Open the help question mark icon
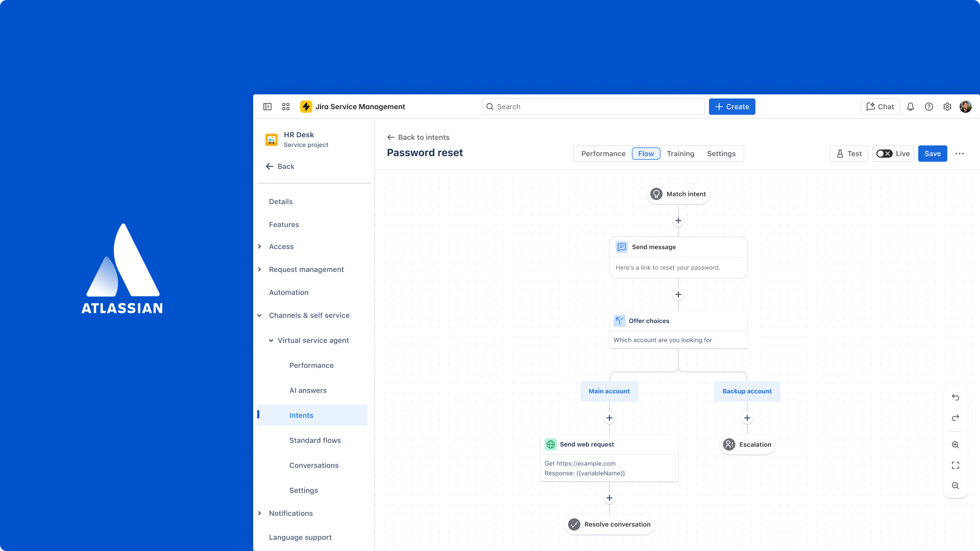The image size is (980, 551). [929, 107]
